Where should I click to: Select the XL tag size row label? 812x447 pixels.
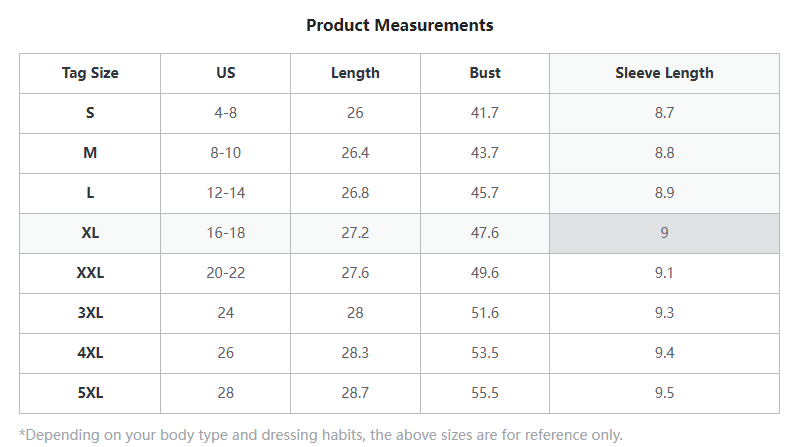tap(90, 233)
